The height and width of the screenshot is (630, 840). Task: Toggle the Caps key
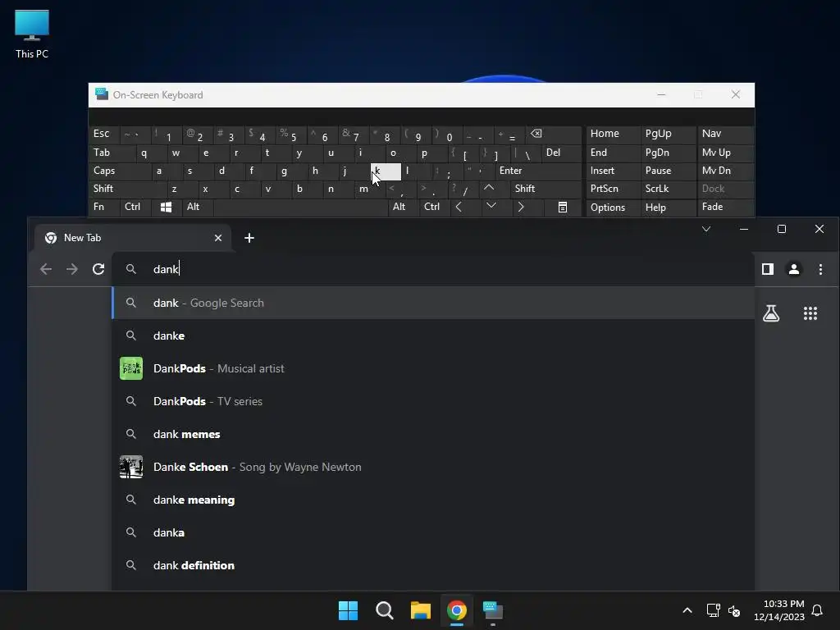[120, 171]
